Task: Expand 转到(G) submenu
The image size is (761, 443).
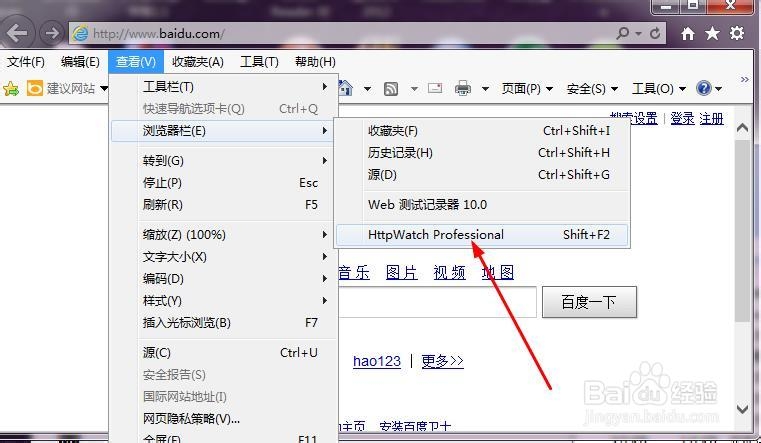Action: click(x=223, y=161)
